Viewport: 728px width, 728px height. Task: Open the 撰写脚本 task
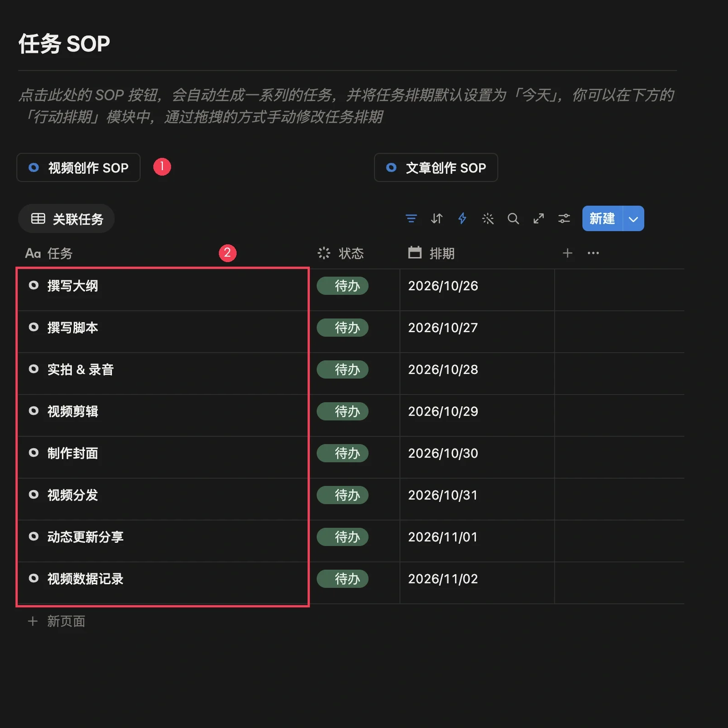[x=73, y=328]
